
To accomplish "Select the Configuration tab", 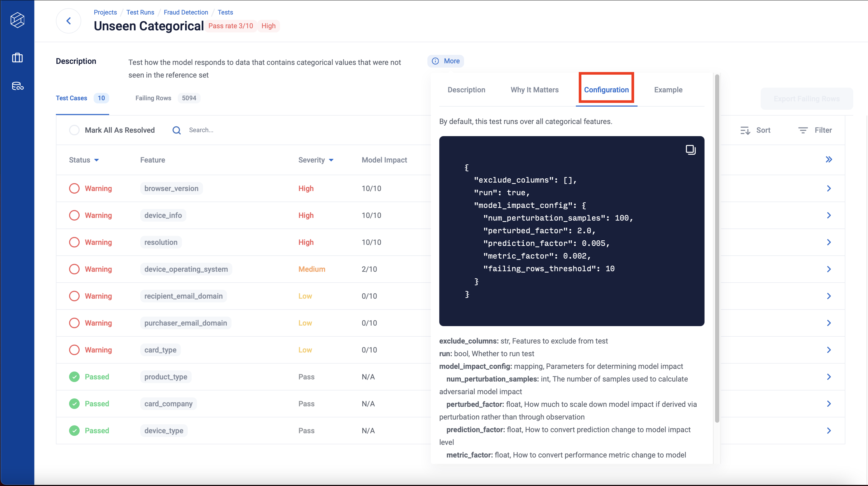I will (x=606, y=90).
